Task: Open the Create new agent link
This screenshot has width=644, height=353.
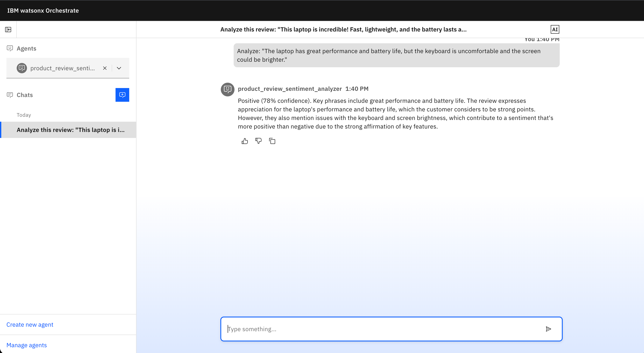Action: (30, 325)
